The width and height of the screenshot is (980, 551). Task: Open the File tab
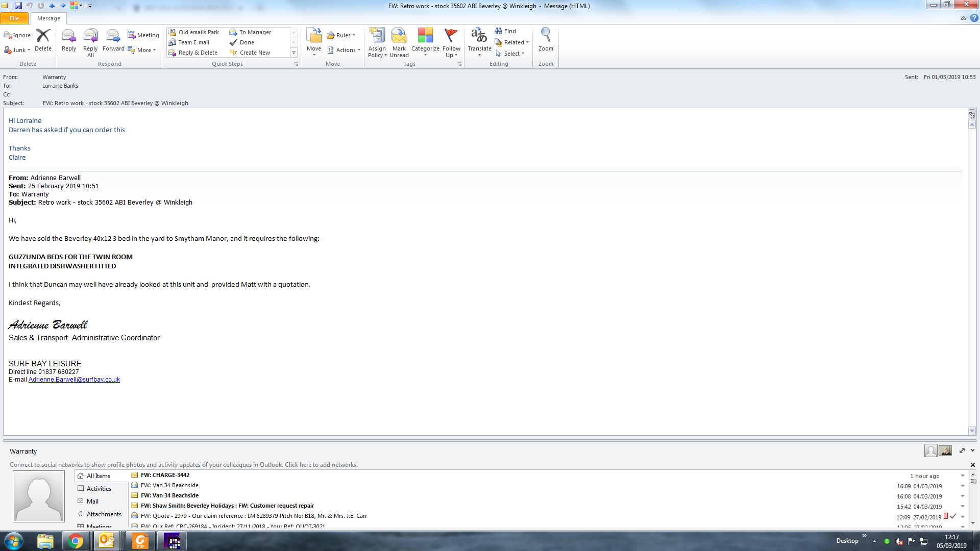(x=14, y=18)
